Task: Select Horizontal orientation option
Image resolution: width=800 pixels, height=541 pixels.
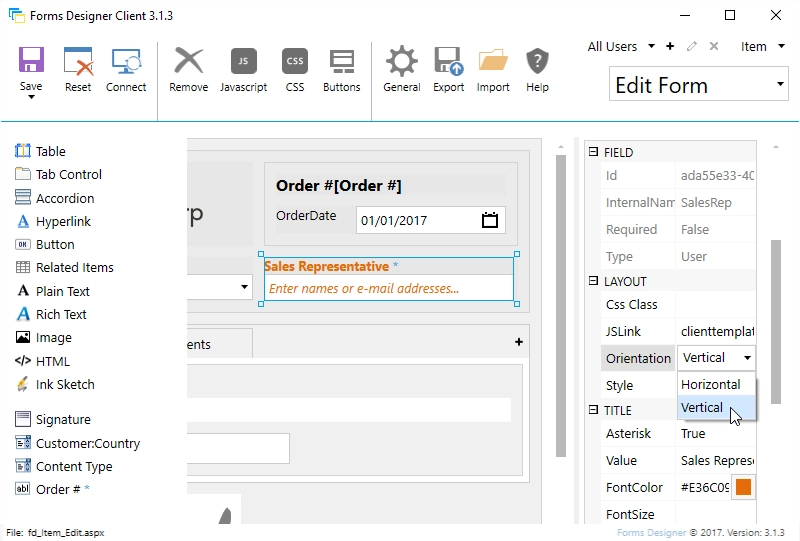Action: tap(711, 384)
